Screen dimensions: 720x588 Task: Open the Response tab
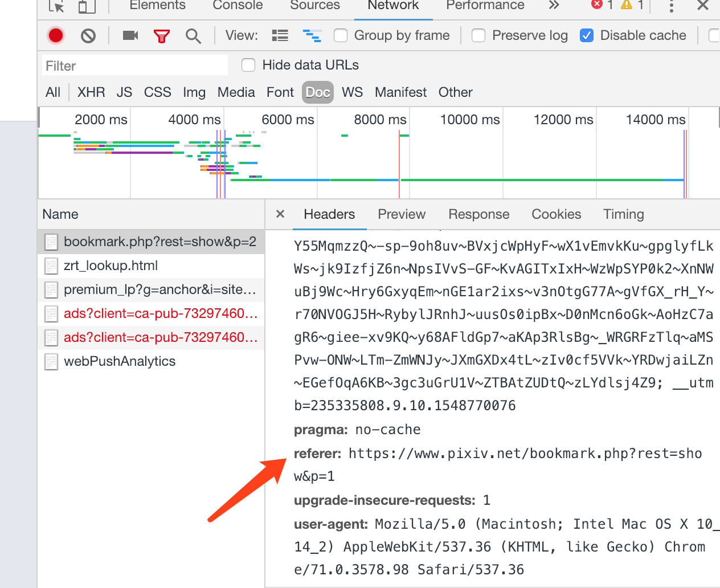pos(479,214)
